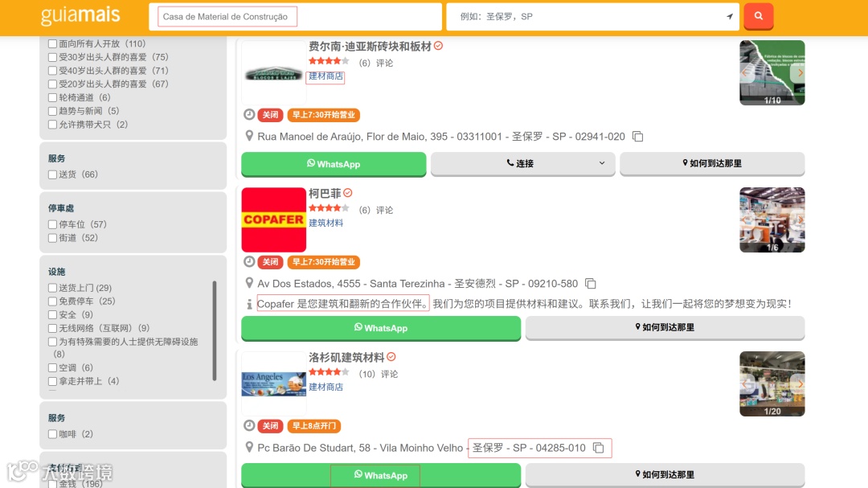Viewport: 868px width, 488px height.
Task: Click location field 例如：圣保罗，SP
Action: click(x=592, y=17)
